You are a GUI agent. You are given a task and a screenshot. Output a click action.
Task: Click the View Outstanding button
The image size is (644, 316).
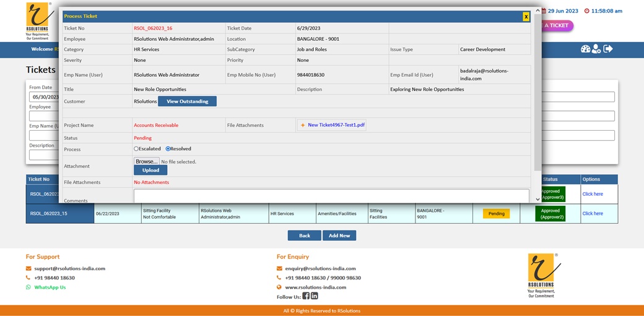(x=187, y=101)
